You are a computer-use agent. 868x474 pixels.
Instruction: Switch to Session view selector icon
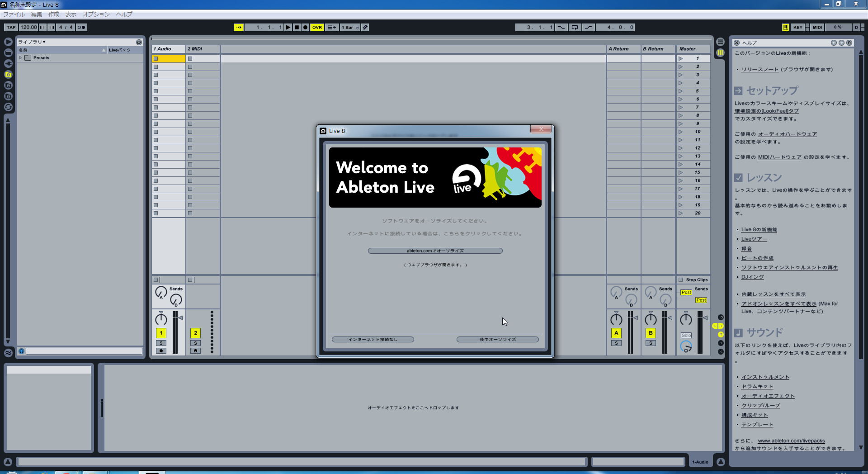720,52
